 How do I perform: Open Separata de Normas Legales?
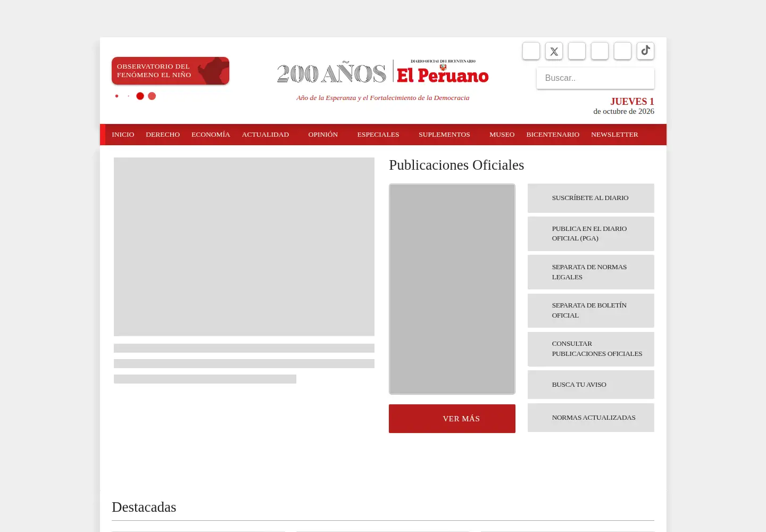click(591, 272)
